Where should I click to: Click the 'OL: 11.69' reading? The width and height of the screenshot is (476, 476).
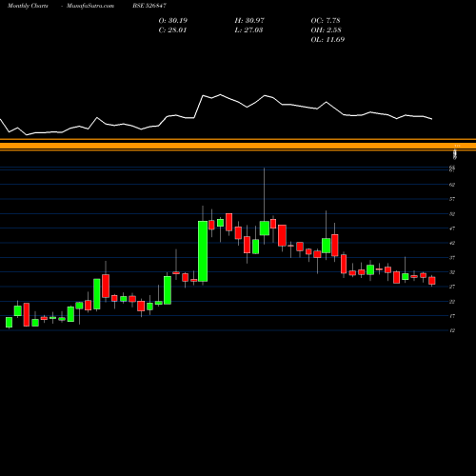tap(327, 40)
